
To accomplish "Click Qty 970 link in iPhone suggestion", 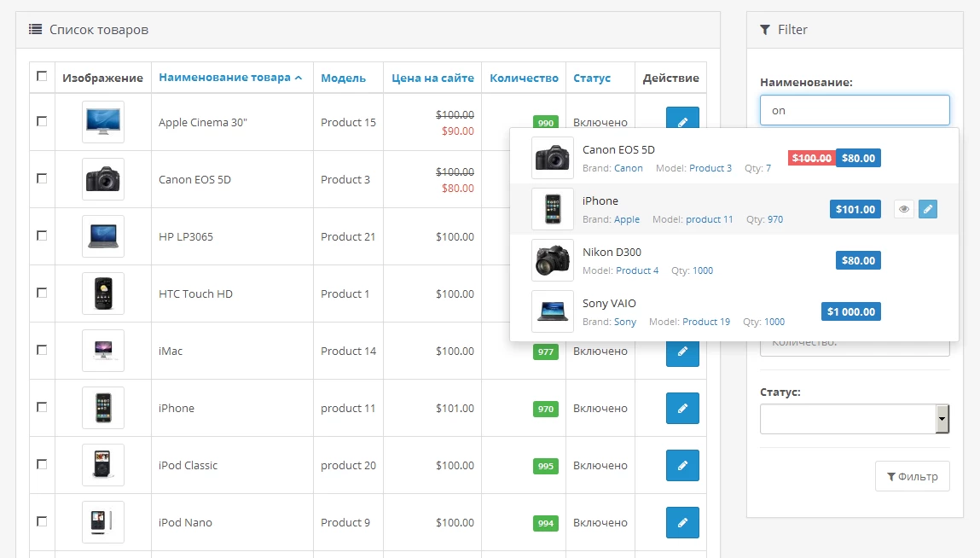I will tap(775, 219).
